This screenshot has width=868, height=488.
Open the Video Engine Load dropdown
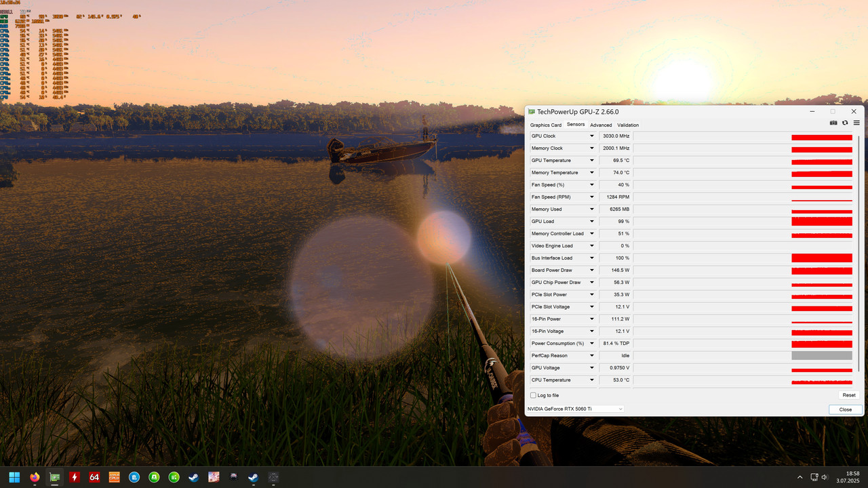pyautogui.click(x=591, y=246)
